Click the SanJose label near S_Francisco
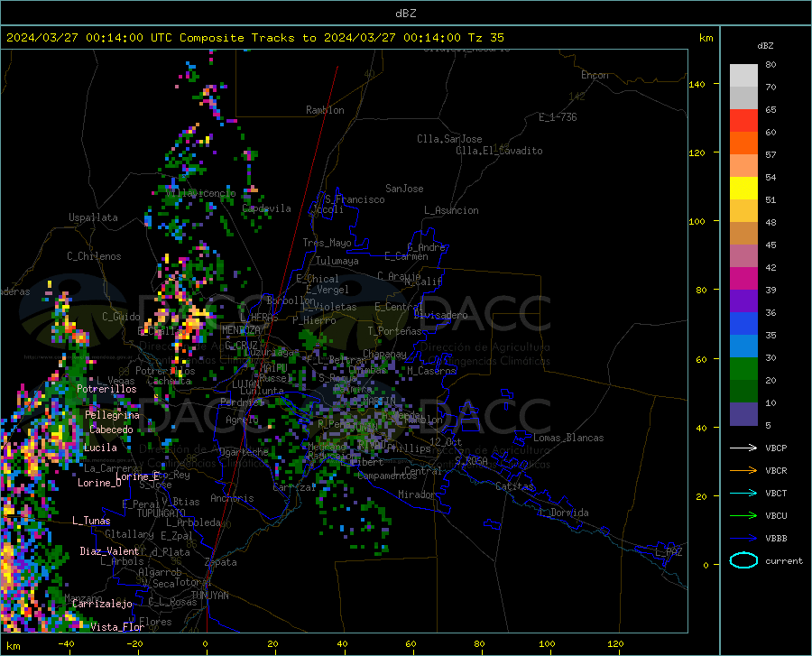Image resolution: width=812 pixels, height=656 pixels. tap(404, 189)
